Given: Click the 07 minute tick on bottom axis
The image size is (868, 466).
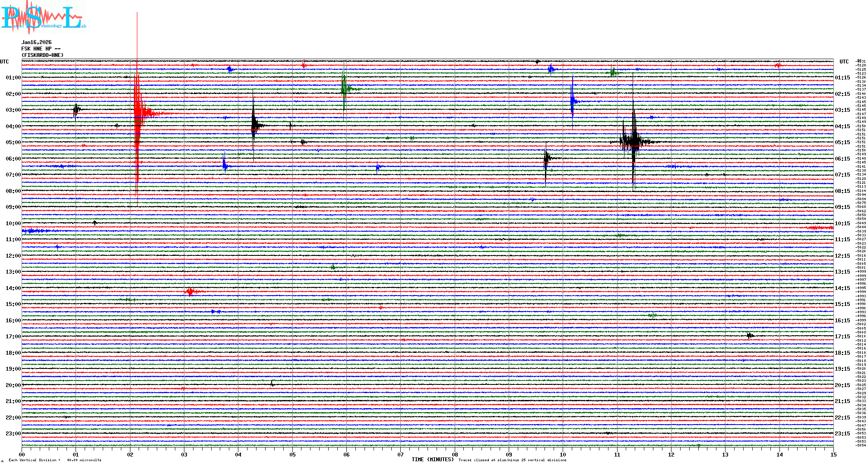Looking at the screenshot, I should 400,454.
